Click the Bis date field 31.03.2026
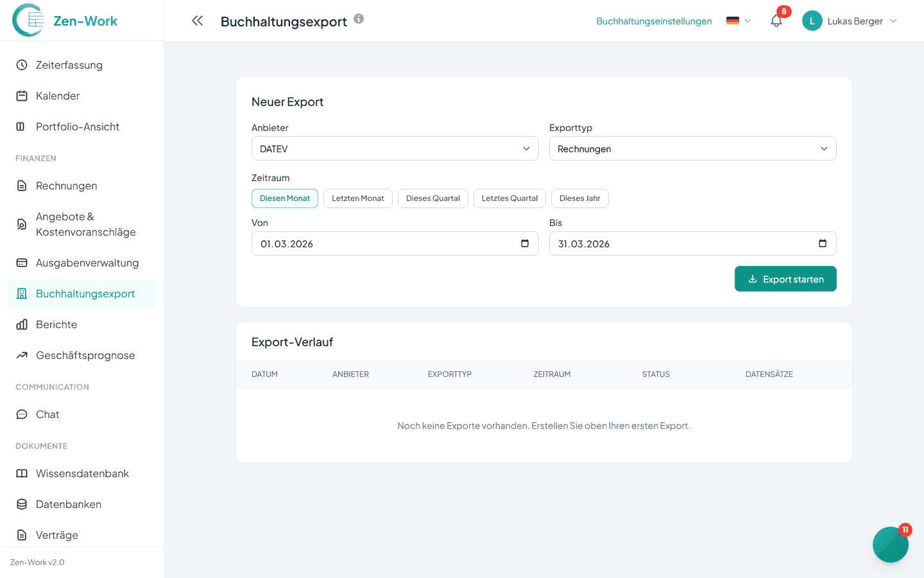The image size is (924, 578). [x=693, y=243]
